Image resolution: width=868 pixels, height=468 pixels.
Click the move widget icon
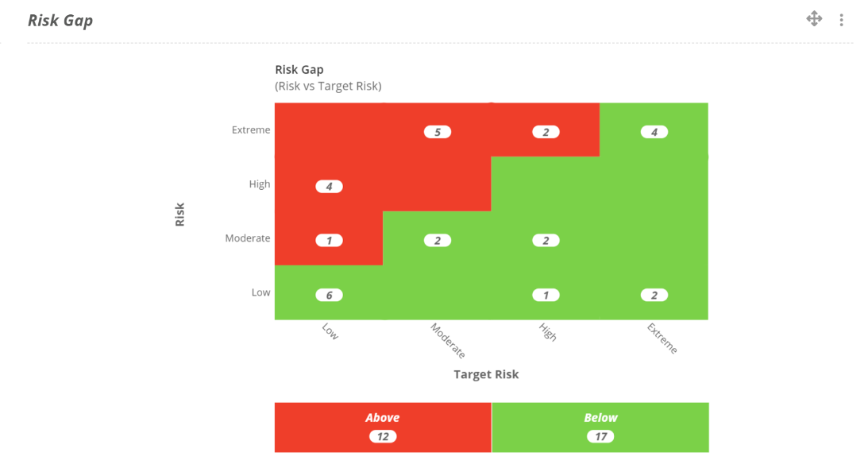click(814, 18)
